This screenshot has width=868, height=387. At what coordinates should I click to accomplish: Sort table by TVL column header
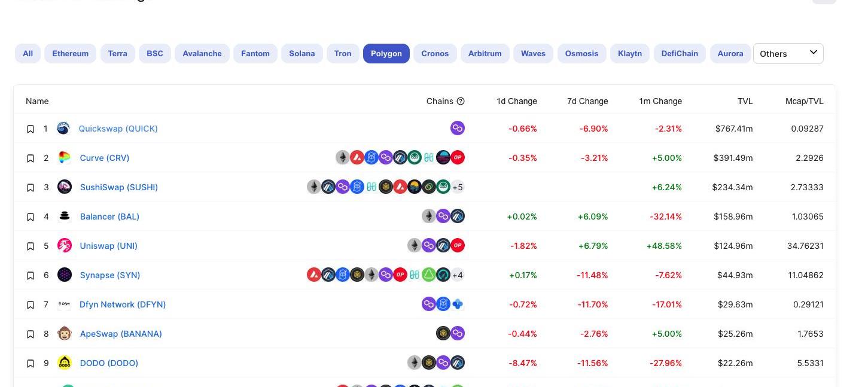coord(745,102)
